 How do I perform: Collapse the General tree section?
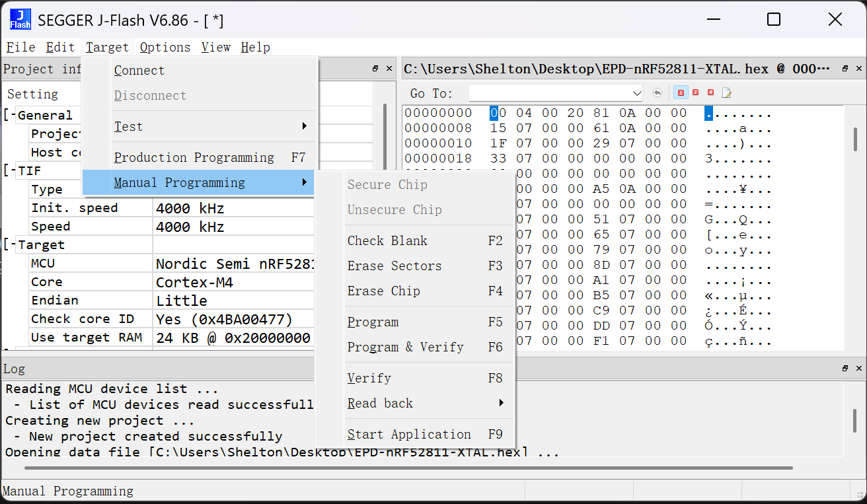(x=11, y=116)
